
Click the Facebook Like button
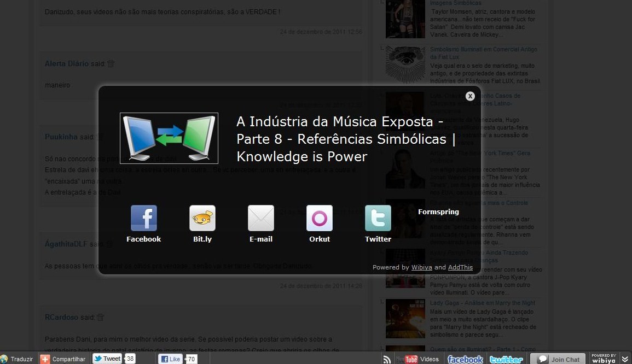click(x=170, y=359)
